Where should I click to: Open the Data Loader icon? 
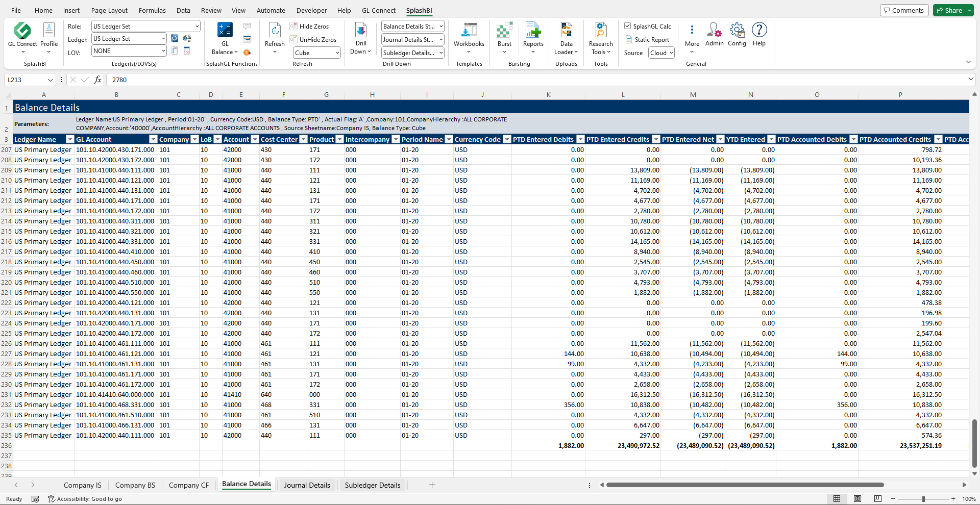click(x=566, y=32)
